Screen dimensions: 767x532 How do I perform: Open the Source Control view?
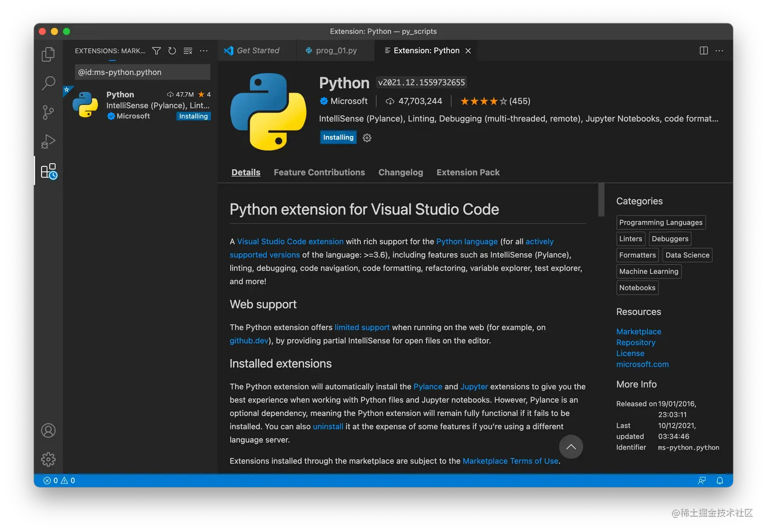pyautogui.click(x=48, y=112)
